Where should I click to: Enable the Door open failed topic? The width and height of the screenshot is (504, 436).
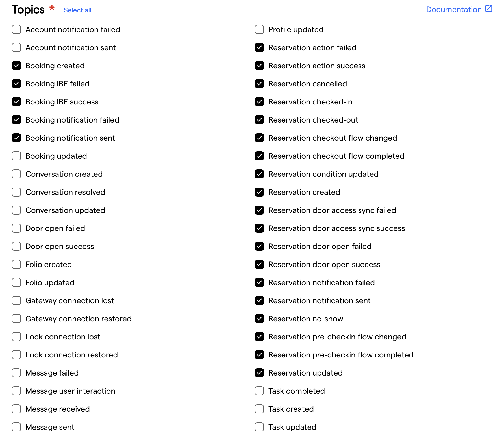point(16,228)
